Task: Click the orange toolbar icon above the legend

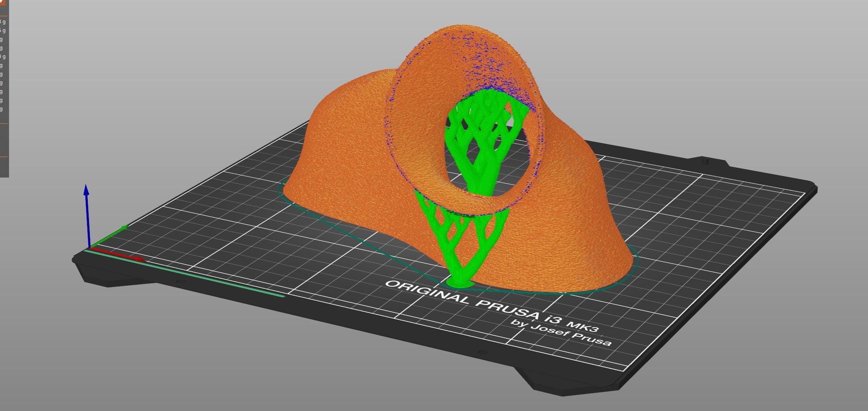Action: coord(4,2)
